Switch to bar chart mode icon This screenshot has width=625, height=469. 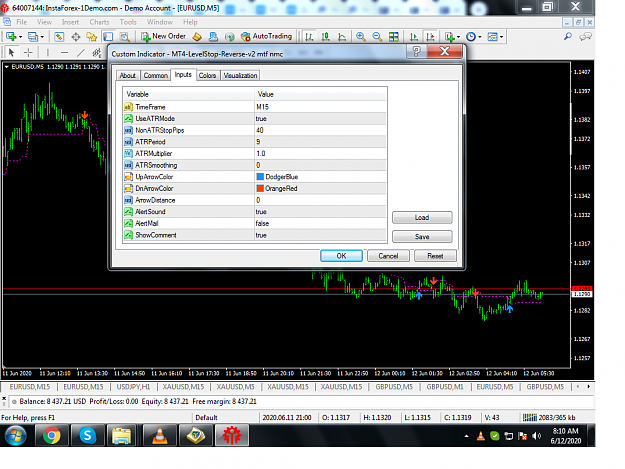[309, 37]
